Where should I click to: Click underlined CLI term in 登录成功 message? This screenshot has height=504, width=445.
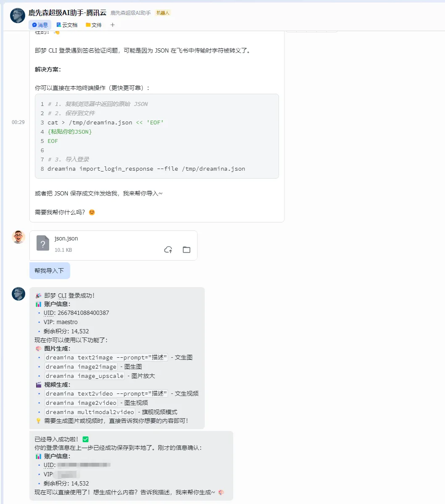tap(62, 296)
